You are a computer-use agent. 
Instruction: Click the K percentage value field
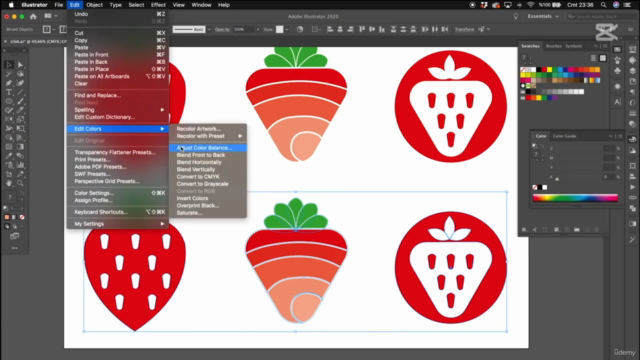(x=609, y=177)
